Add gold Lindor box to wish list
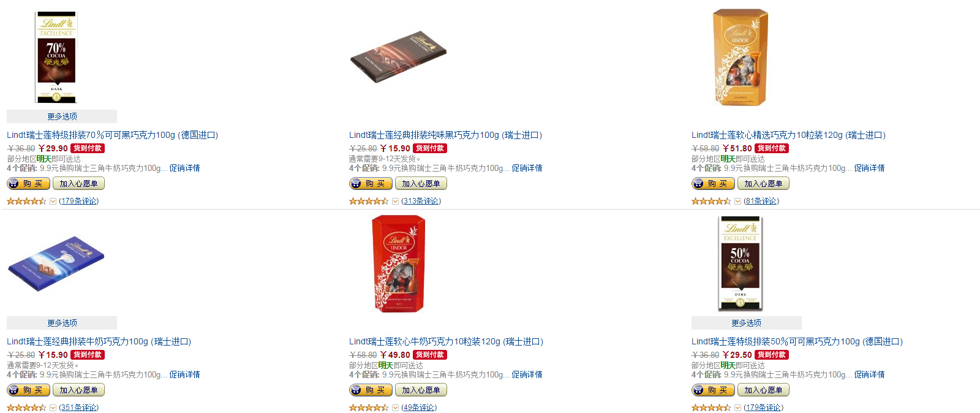Screen dimensions: 980x413 pyautogui.click(x=763, y=183)
